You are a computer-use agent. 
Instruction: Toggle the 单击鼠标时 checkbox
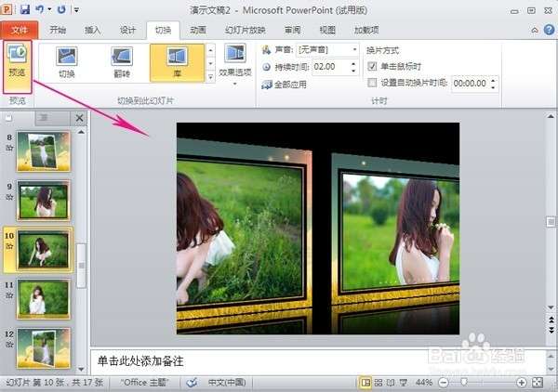372,67
